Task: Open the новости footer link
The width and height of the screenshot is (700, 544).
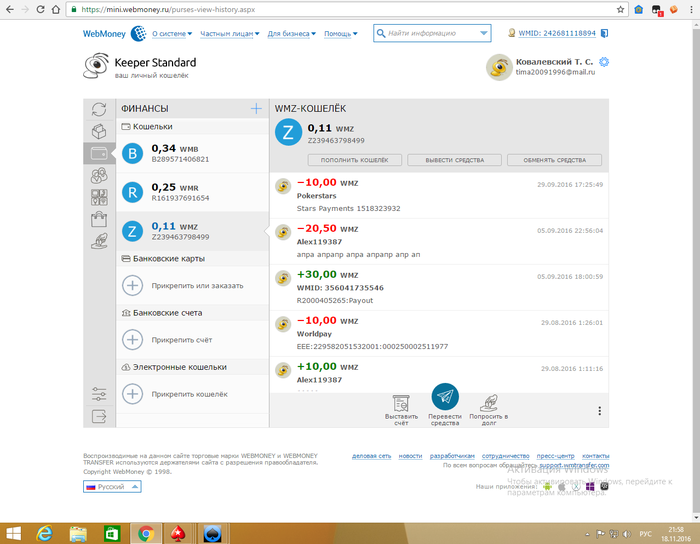Action: [x=410, y=456]
